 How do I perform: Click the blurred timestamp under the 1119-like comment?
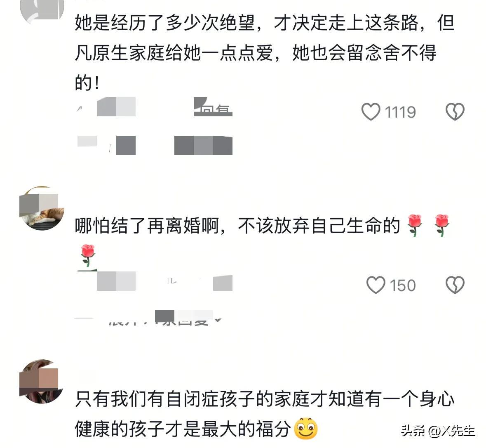coord(107,107)
